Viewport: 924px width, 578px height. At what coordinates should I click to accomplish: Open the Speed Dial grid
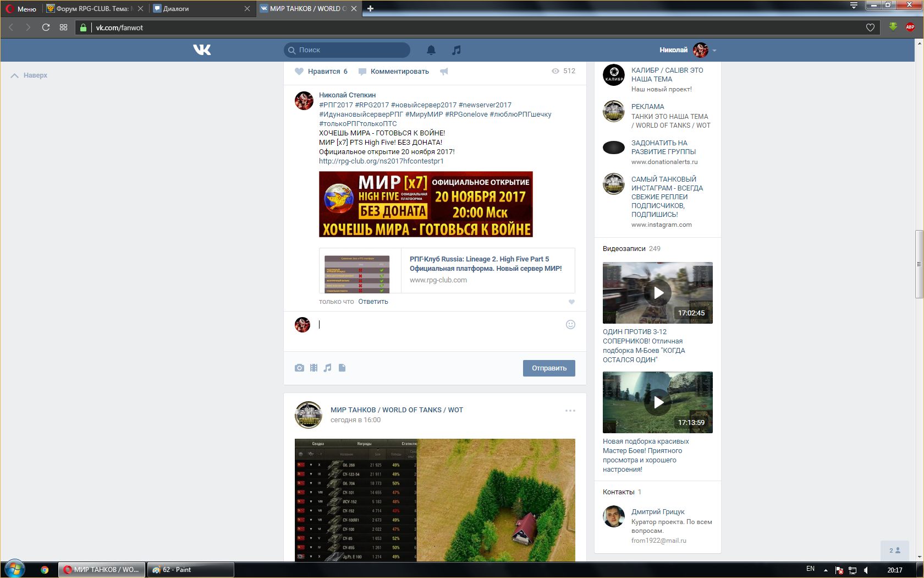point(64,28)
